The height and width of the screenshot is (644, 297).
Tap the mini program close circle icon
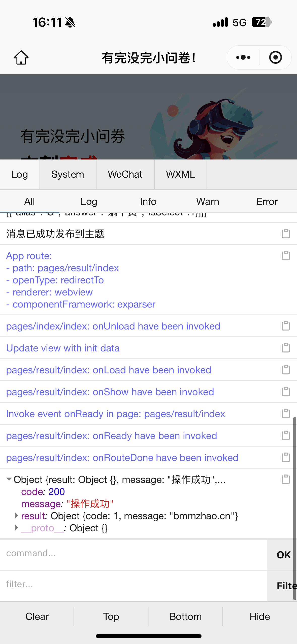[275, 57]
